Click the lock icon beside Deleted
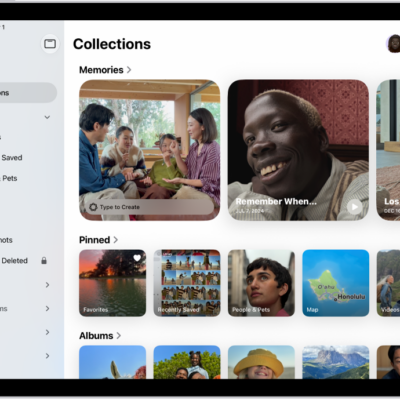 (x=44, y=261)
